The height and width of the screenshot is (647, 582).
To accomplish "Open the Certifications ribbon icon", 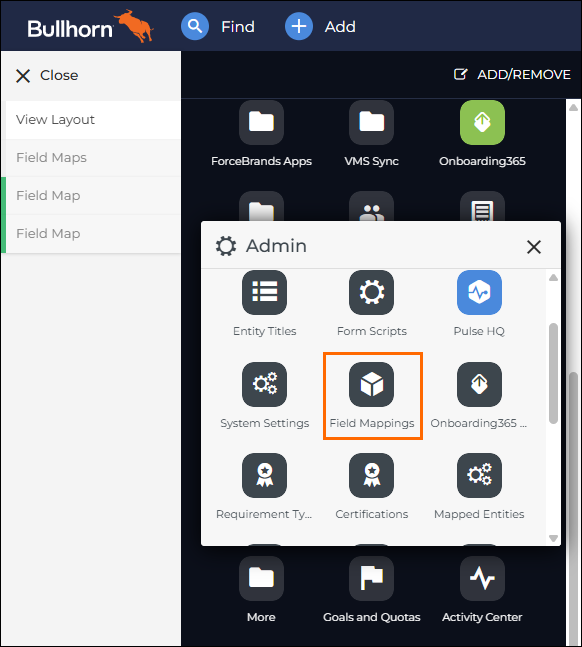I will pyautogui.click(x=371, y=475).
